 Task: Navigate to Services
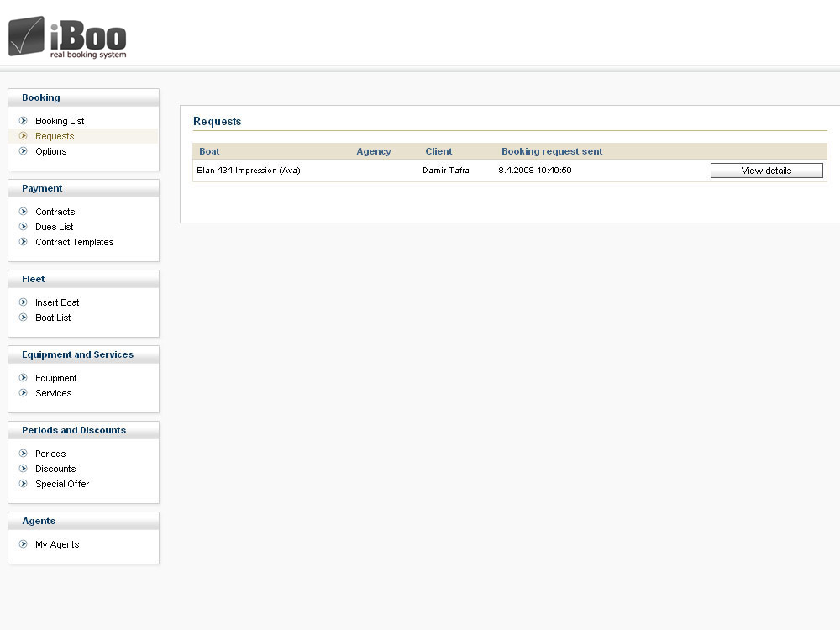pos(53,393)
